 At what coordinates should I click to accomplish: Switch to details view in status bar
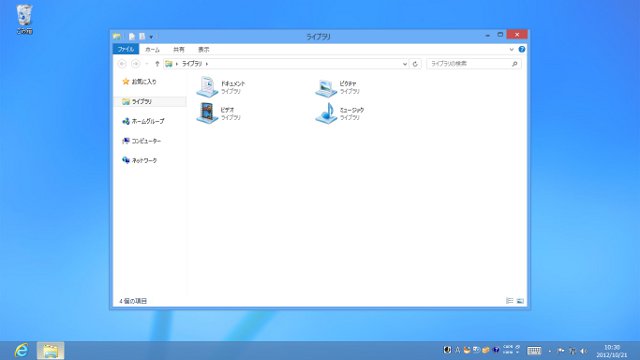[509, 301]
